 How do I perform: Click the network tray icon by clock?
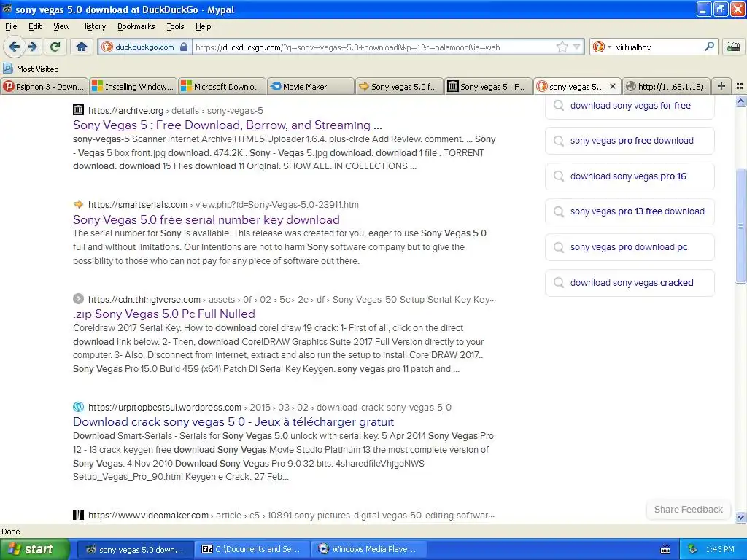[693, 549]
